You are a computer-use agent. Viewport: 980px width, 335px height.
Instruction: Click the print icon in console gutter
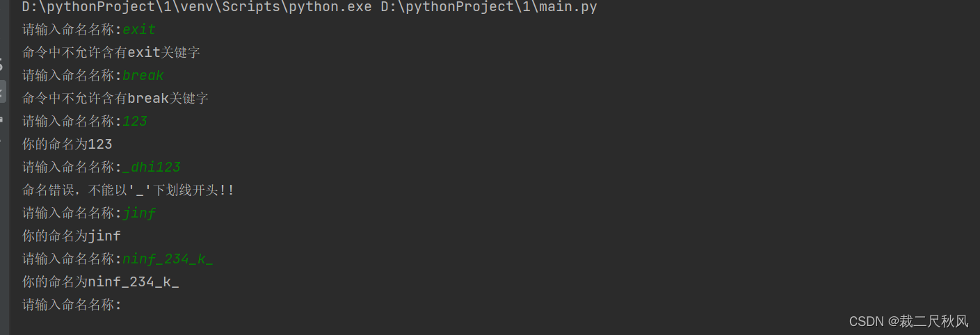(2, 120)
